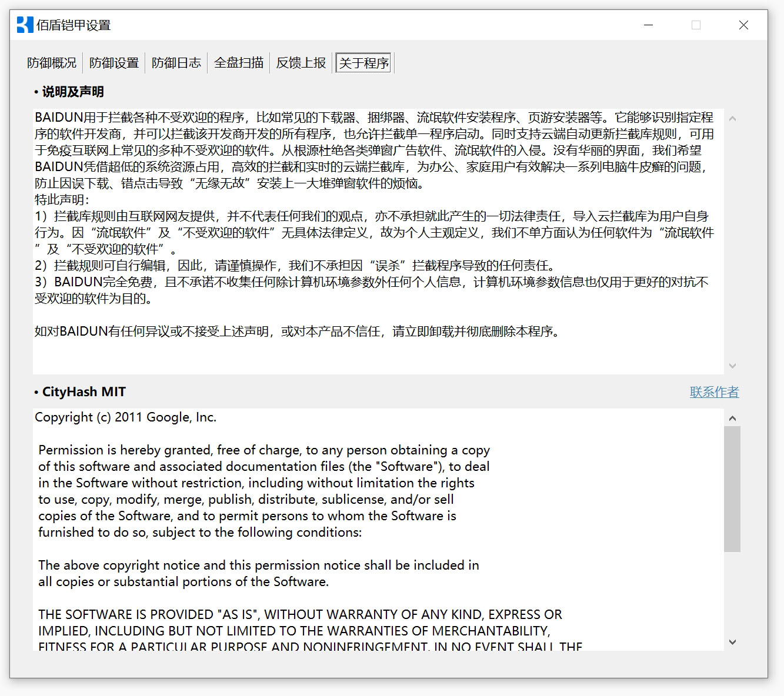Select the 全盘扫描 tab
This screenshot has width=784, height=696.
(x=239, y=63)
